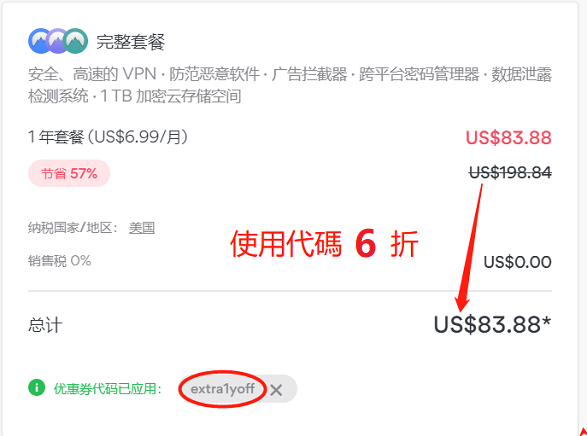Click the purple mountain product logo

coord(57,41)
